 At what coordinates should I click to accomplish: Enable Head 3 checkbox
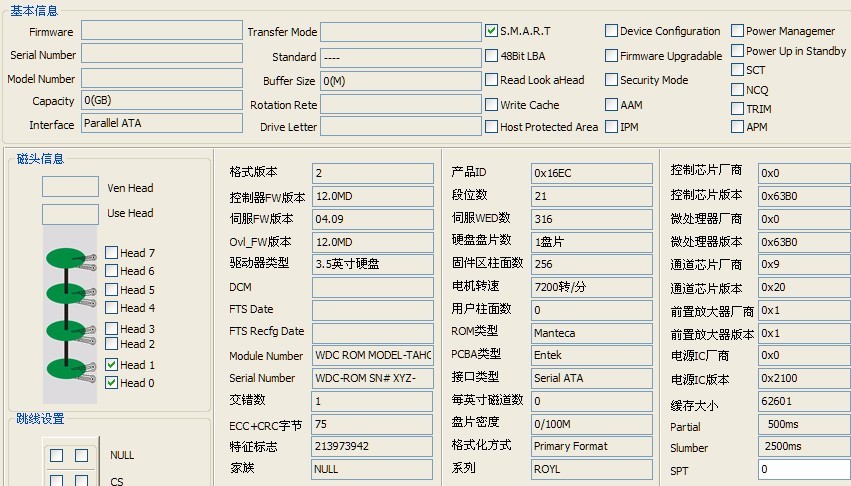(x=111, y=329)
